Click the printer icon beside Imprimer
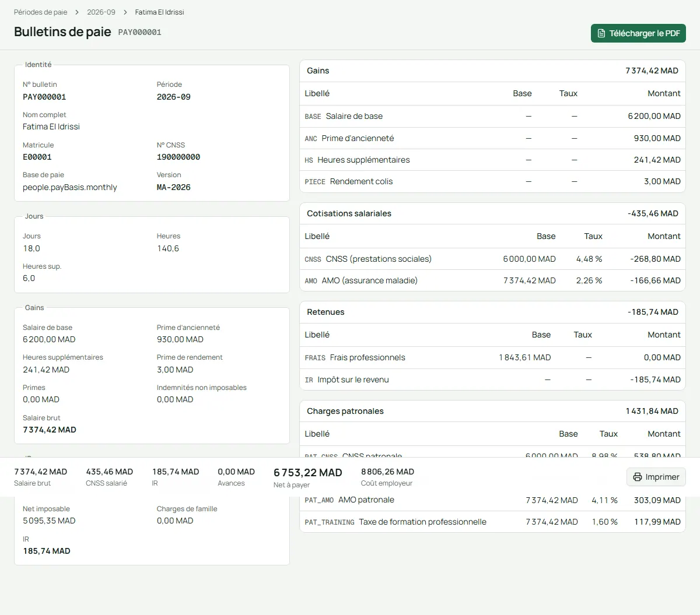700x615 pixels. coord(638,477)
